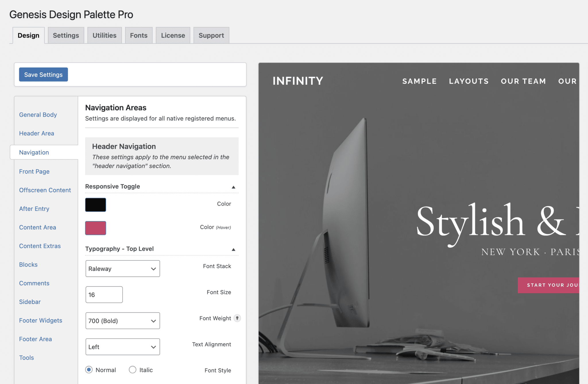Open the black Responsive Toggle color swatch

(95, 204)
